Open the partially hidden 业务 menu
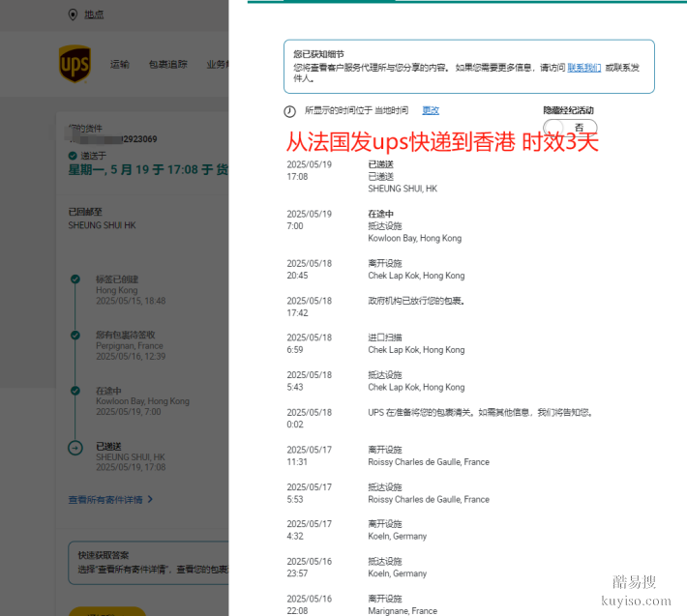 [x=218, y=65]
